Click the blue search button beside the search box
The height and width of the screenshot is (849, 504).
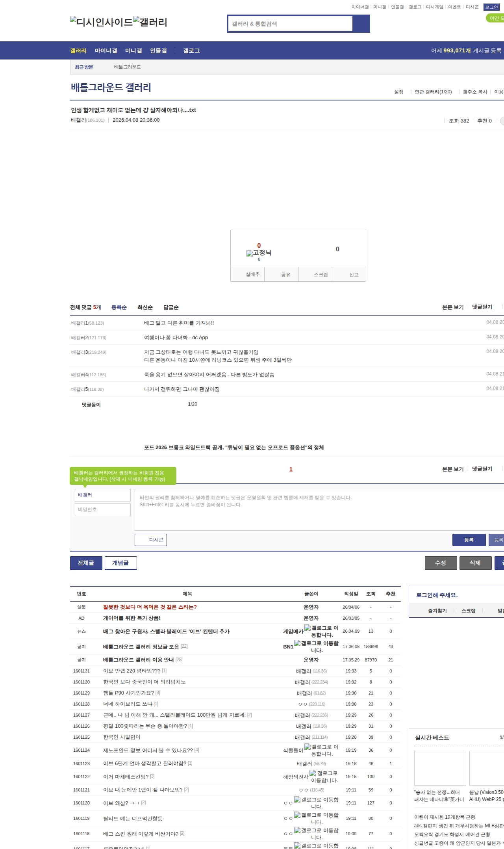361,24
